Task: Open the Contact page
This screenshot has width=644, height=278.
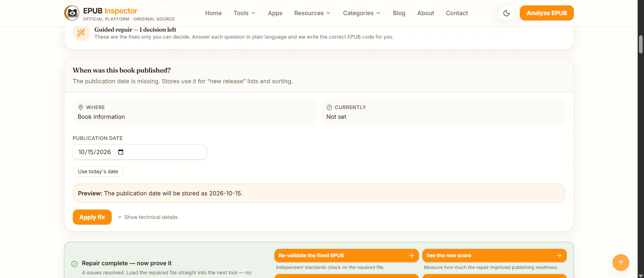Action: tap(457, 13)
